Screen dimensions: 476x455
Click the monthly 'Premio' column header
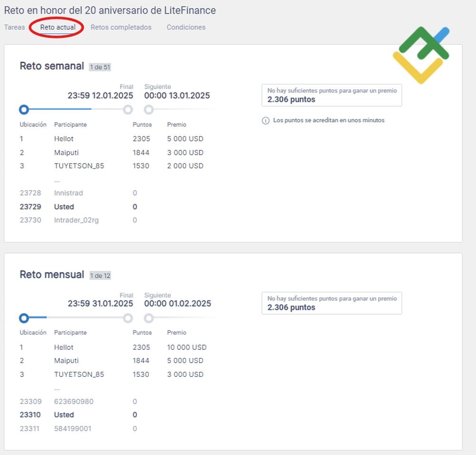[x=177, y=332]
